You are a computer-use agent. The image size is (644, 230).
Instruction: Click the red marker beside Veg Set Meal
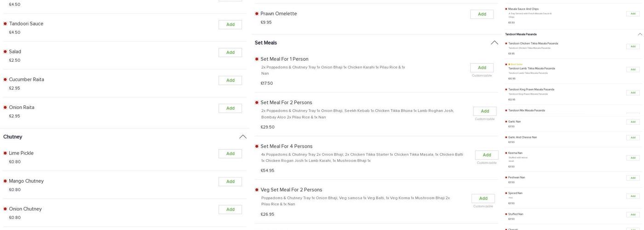(257, 190)
